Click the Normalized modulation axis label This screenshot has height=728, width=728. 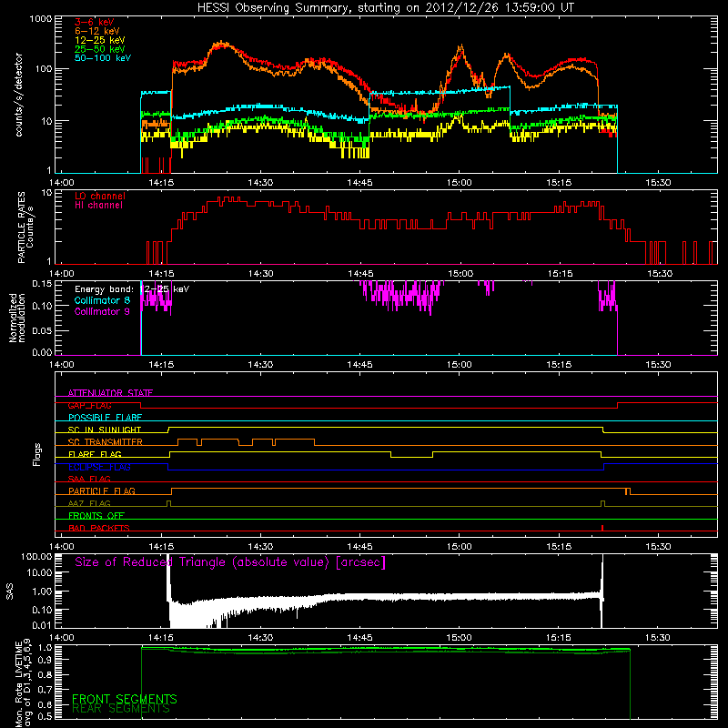(17, 318)
